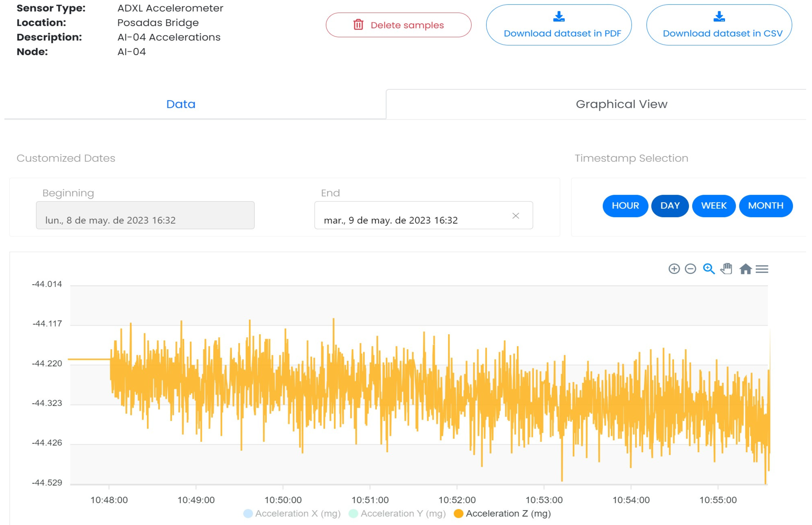Screen dimensions: 812x525
Task: Clear the End date with X icon
Action: (x=516, y=216)
